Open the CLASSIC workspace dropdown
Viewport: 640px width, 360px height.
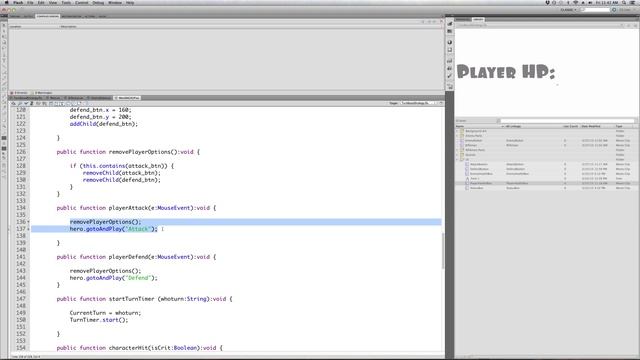[x=568, y=10]
